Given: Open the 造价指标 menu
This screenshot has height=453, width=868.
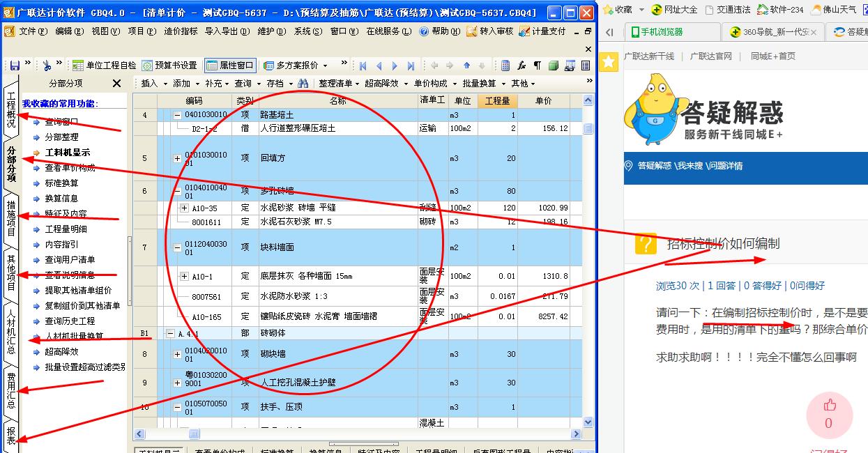Looking at the screenshot, I should tap(181, 31).
